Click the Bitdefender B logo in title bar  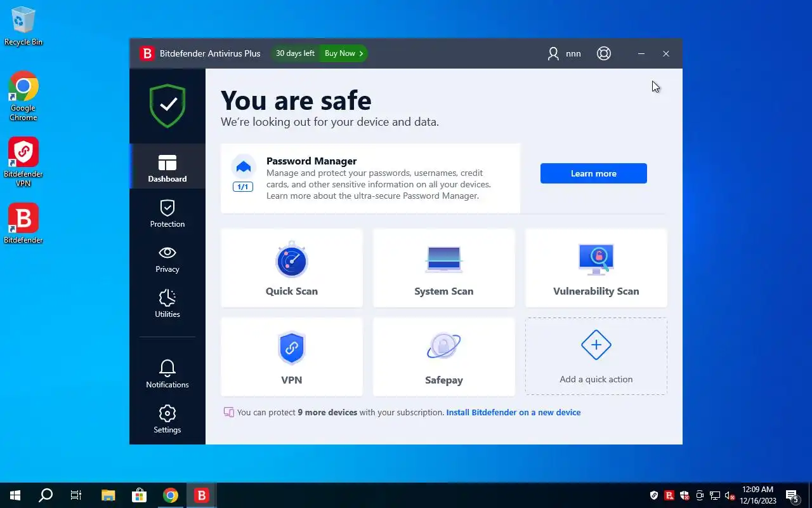click(147, 53)
